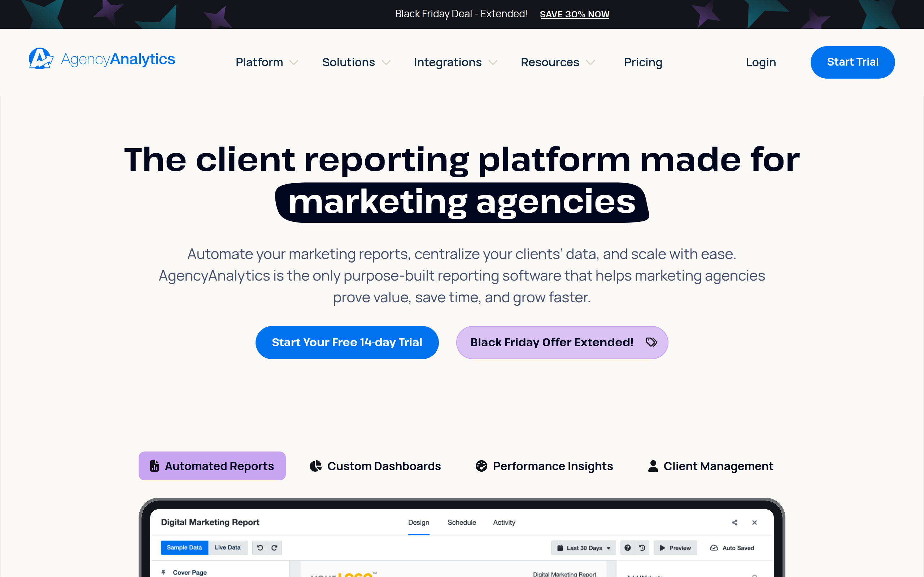Open the Black Friday Offer Extended button
This screenshot has height=577, width=924.
562,342
